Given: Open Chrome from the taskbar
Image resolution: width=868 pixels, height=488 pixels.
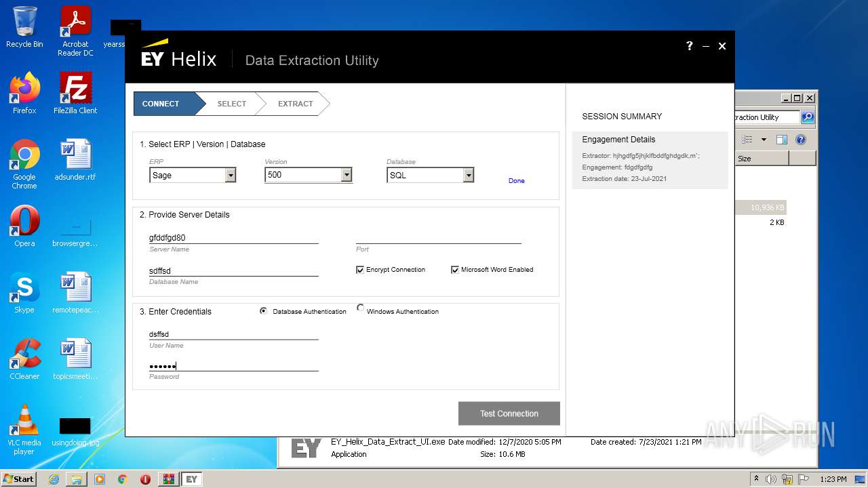Looking at the screenshot, I should [123, 479].
